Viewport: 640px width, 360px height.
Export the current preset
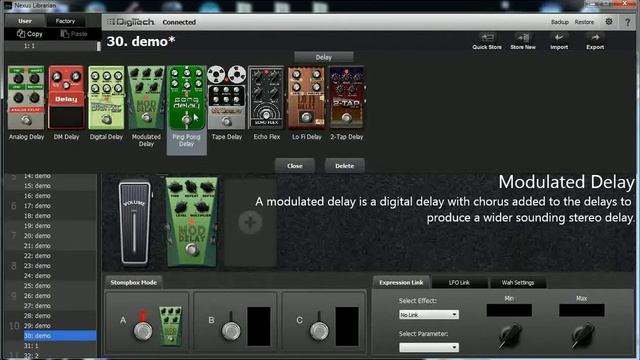pyautogui.click(x=595, y=42)
